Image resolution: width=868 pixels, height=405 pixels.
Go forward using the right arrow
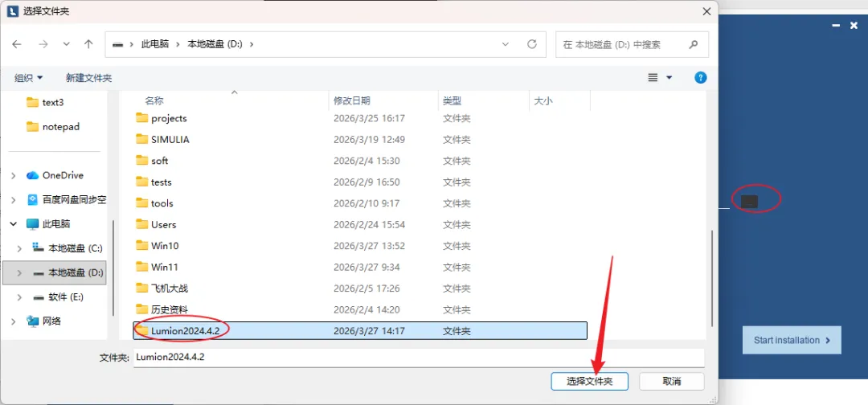[x=43, y=44]
